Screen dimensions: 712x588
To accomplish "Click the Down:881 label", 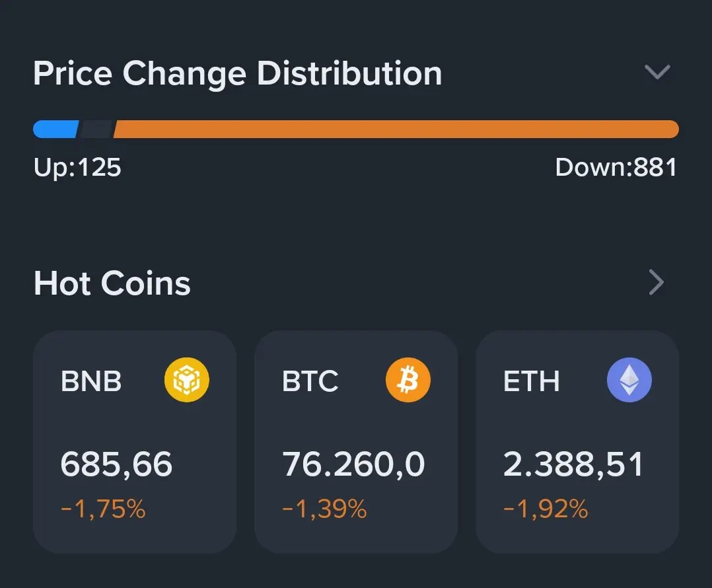I will coord(616,168).
